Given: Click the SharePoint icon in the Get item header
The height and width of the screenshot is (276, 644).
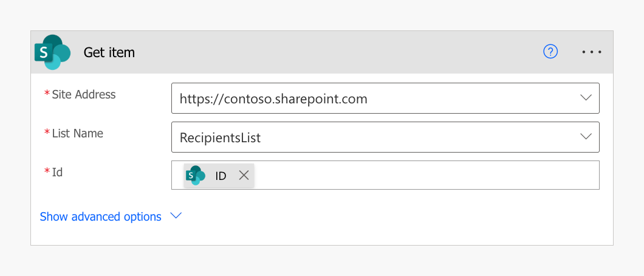Looking at the screenshot, I should pyautogui.click(x=52, y=52).
